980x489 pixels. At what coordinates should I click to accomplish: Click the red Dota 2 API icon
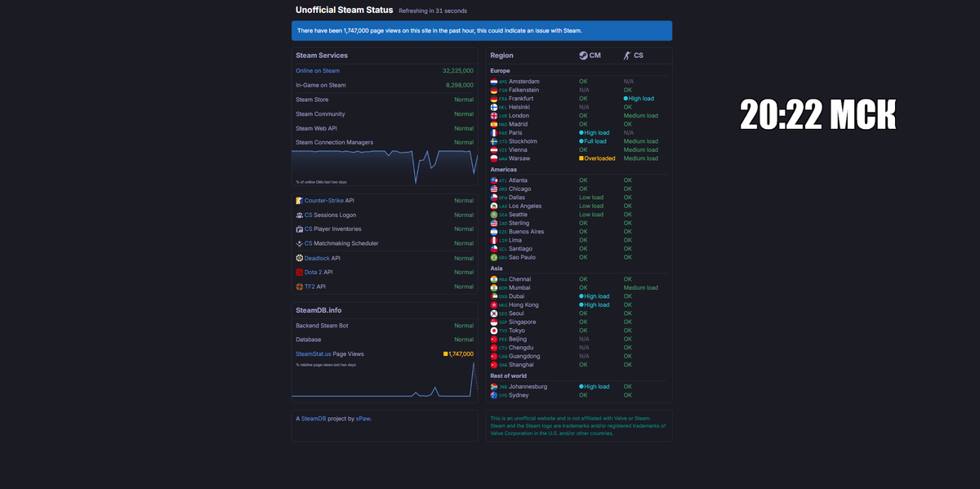pyautogui.click(x=299, y=272)
